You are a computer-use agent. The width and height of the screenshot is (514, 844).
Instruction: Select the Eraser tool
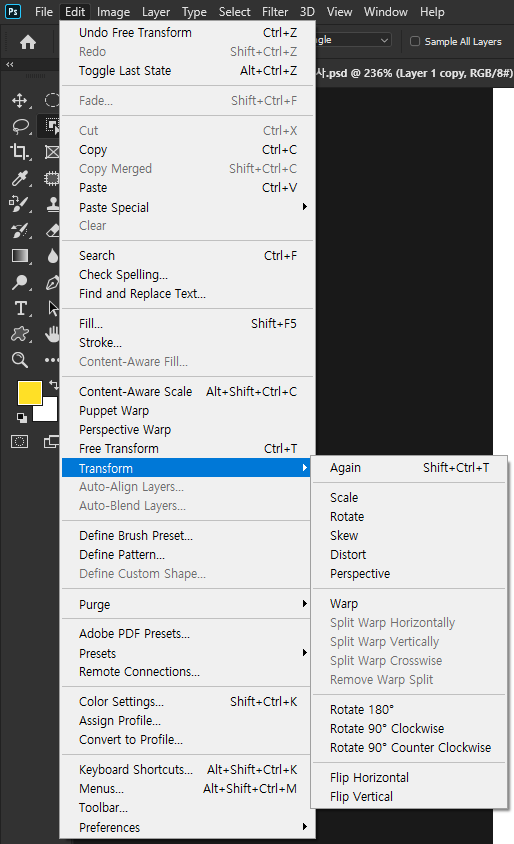pyautogui.click(x=52, y=230)
